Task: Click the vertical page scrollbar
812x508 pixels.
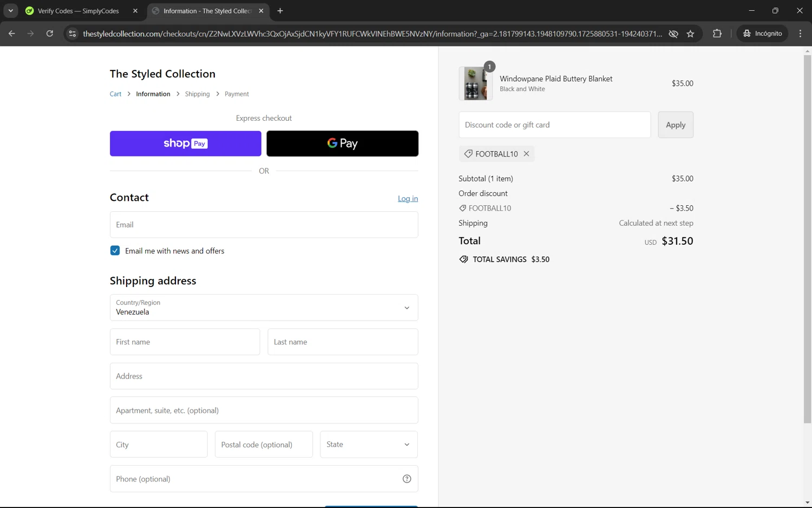Action: 807,238
